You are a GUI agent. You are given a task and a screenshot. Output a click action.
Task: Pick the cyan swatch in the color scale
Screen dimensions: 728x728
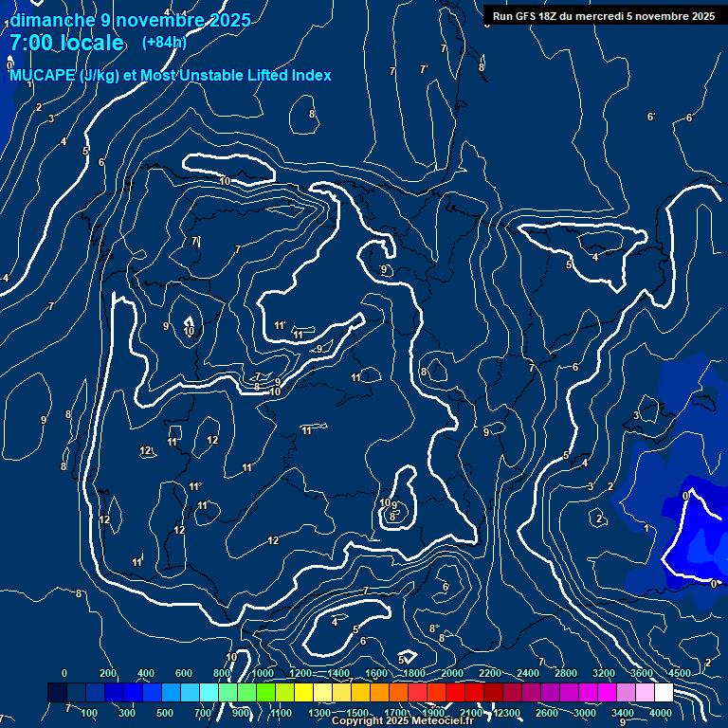coord(209,692)
